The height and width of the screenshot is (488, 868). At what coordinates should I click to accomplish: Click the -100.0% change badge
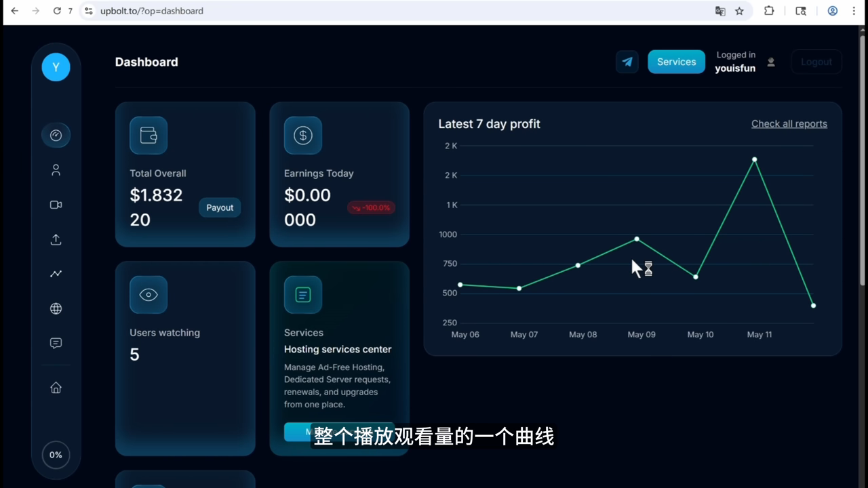click(x=371, y=207)
